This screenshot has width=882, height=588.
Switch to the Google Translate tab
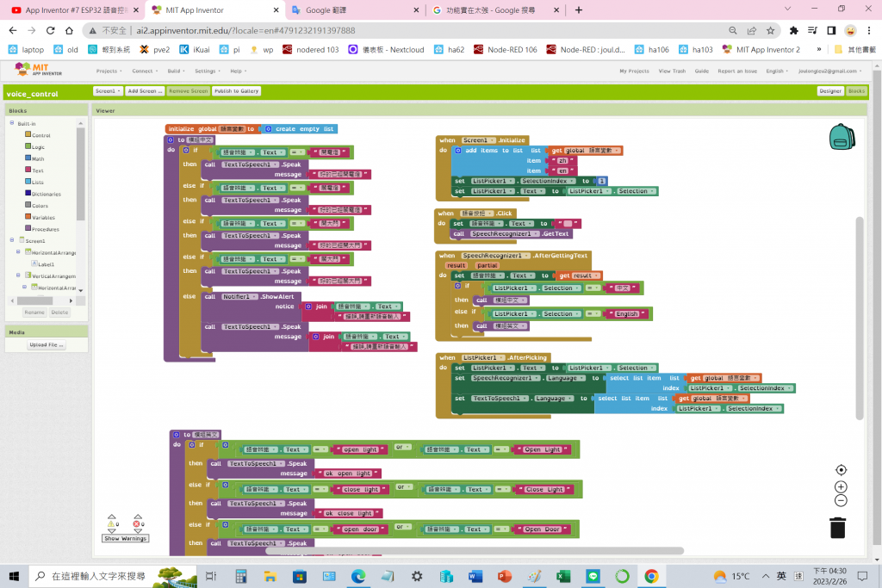(354, 10)
